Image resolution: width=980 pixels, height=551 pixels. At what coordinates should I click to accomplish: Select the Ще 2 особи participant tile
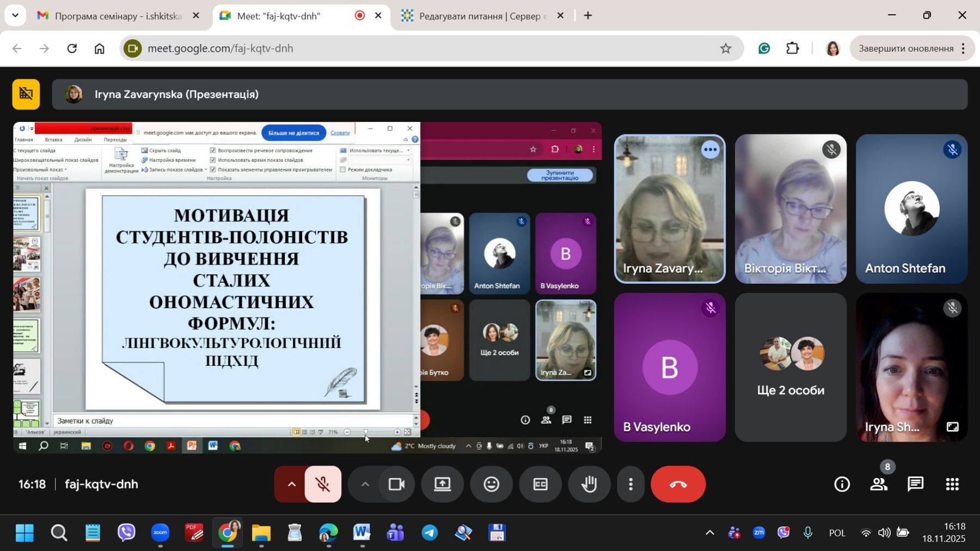[x=791, y=367]
